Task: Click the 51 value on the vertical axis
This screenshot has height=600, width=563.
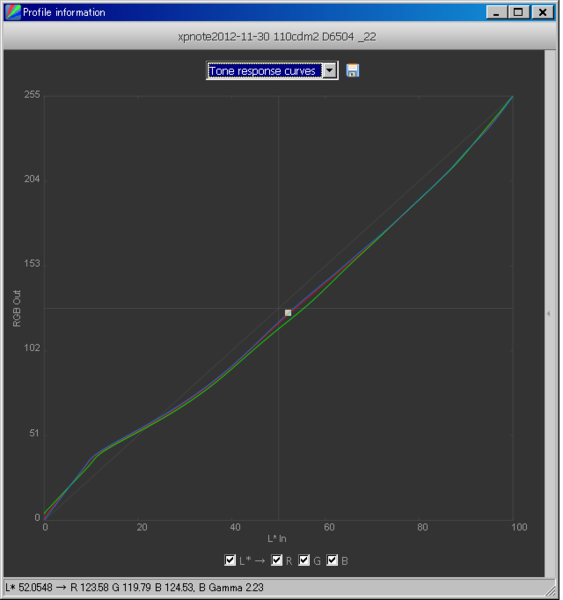Action: [x=35, y=435]
